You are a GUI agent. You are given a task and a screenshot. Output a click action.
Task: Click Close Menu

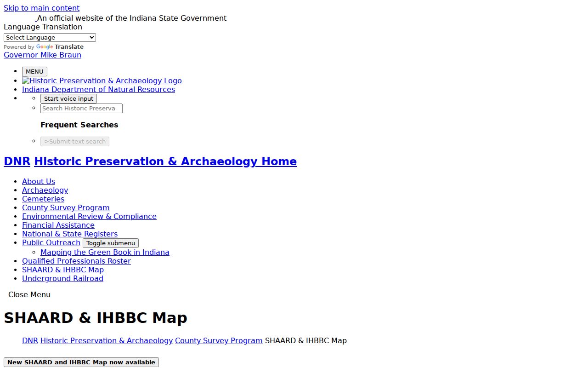(x=29, y=294)
